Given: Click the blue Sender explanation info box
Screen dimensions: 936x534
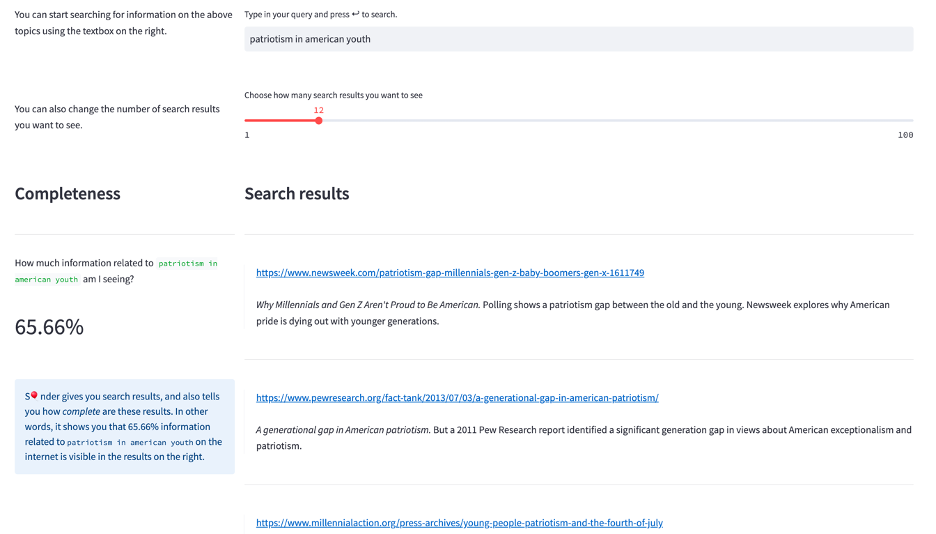Looking at the screenshot, I should (124, 427).
